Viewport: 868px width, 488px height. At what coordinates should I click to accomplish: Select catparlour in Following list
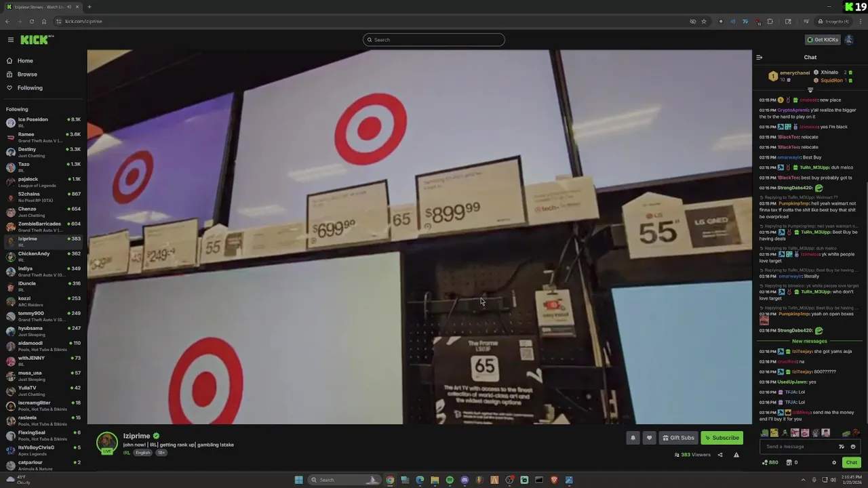43,466
